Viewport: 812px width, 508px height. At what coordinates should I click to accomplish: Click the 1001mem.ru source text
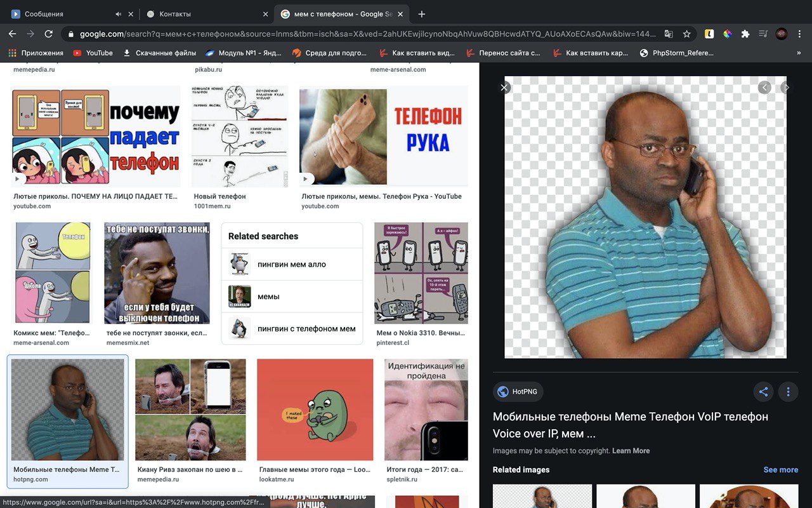pos(213,206)
